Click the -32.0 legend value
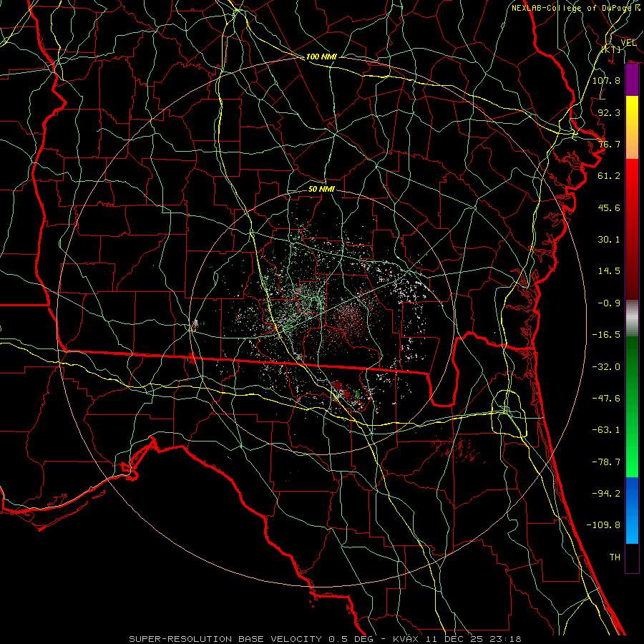 [x=606, y=367]
